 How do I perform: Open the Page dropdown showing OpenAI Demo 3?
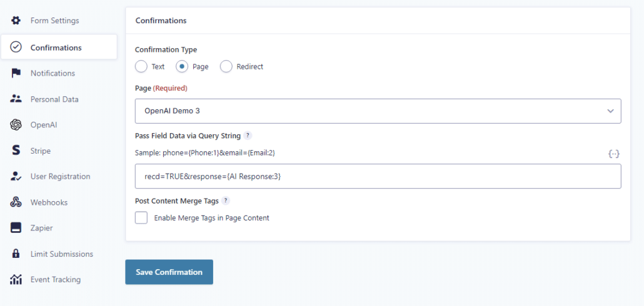(x=378, y=111)
